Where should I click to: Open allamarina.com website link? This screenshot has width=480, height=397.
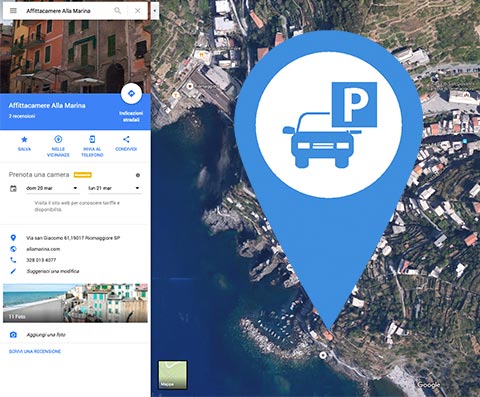pos(43,249)
